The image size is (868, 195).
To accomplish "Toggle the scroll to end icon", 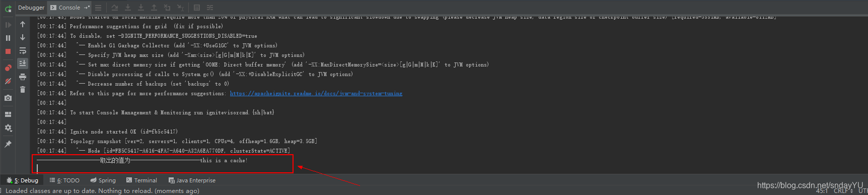I will tap(23, 63).
